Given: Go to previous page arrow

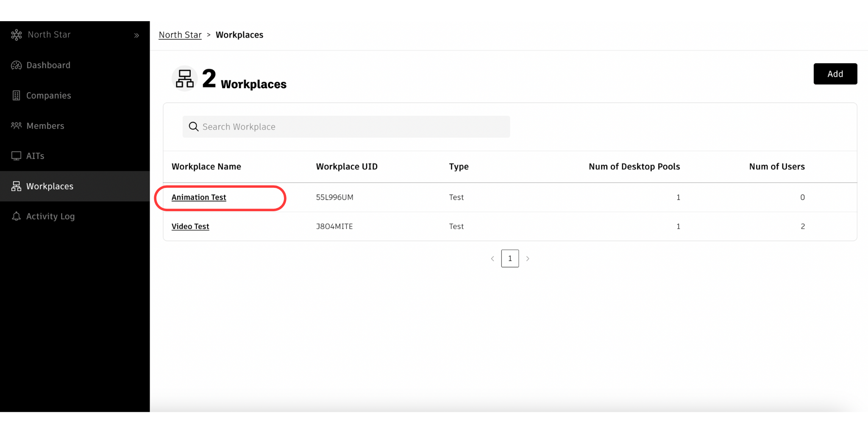Looking at the screenshot, I should coord(492,259).
